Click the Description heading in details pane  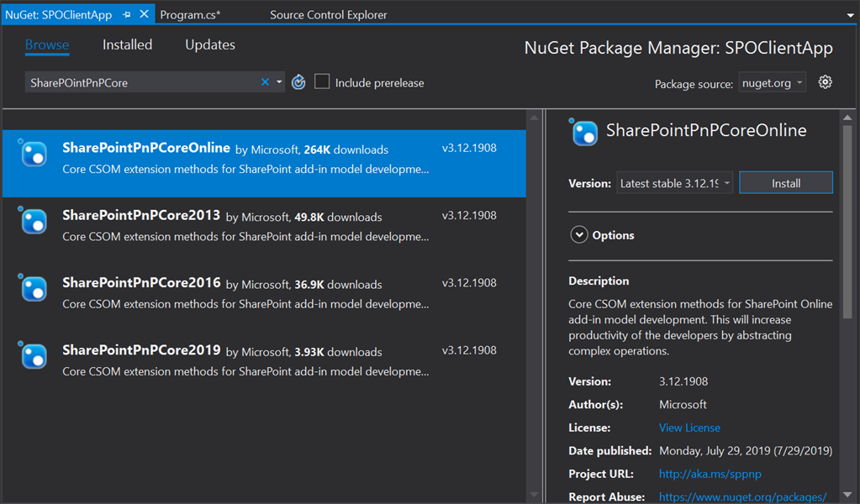coord(599,281)
